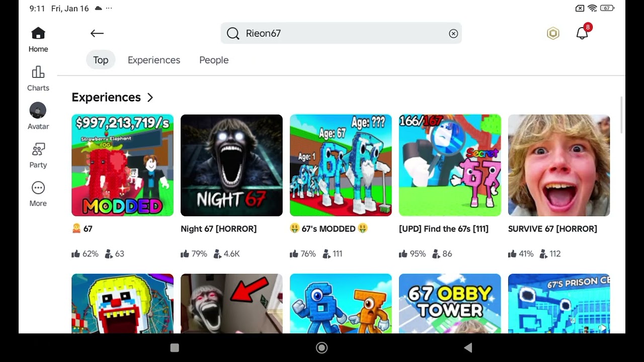This screenshot has height=362, width=644.
Task: Open the 67 Obby Tower thumbnail
Action: (x=450, y=303)
